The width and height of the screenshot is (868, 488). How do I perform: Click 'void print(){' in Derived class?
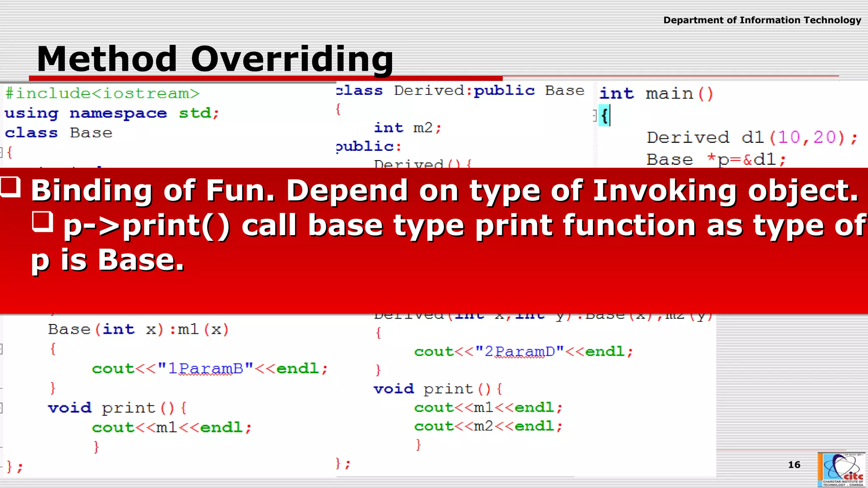438,389
